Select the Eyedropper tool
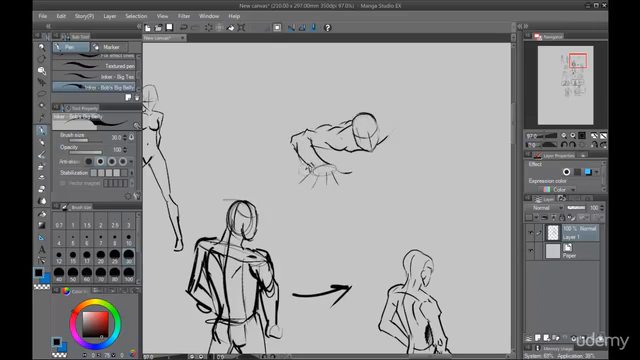This screenshot has height=360, width=640. 42,118
